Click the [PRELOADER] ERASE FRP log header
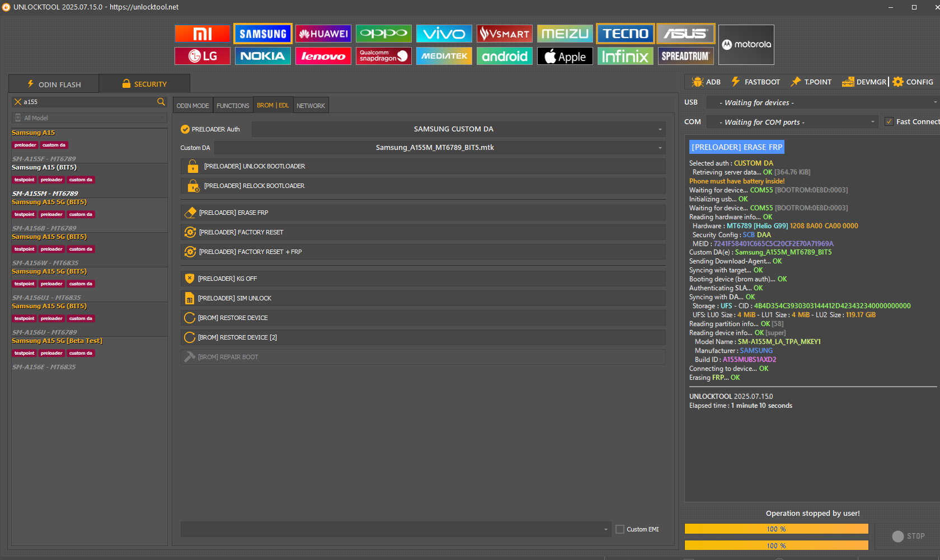The width and height of the screenshot is (940, 560). point(737,147)
